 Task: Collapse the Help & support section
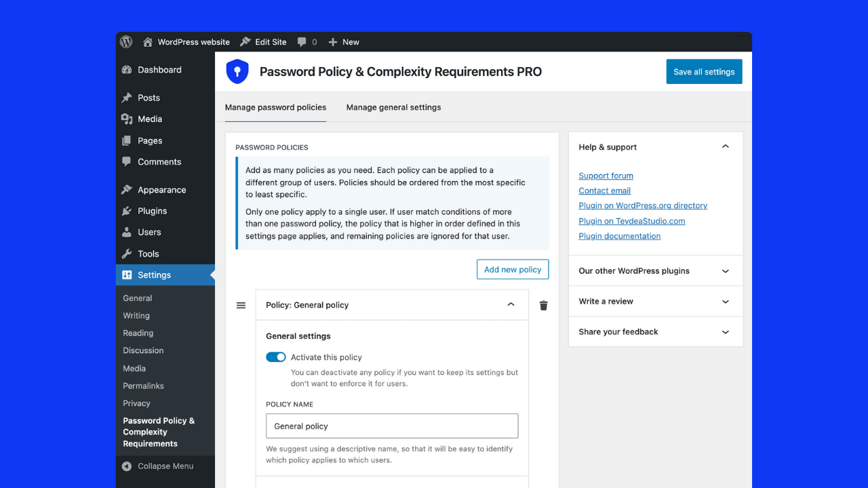[x=726, y=147]
